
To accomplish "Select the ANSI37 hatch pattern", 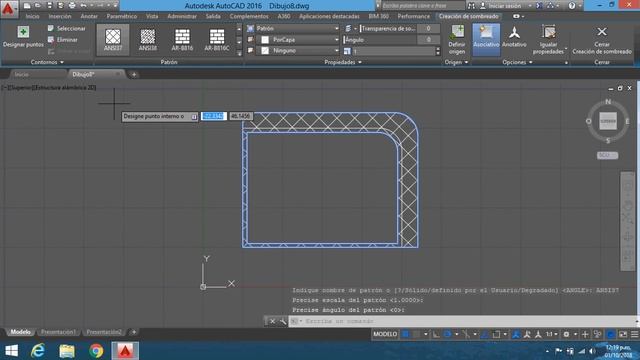I will point(113,40).
